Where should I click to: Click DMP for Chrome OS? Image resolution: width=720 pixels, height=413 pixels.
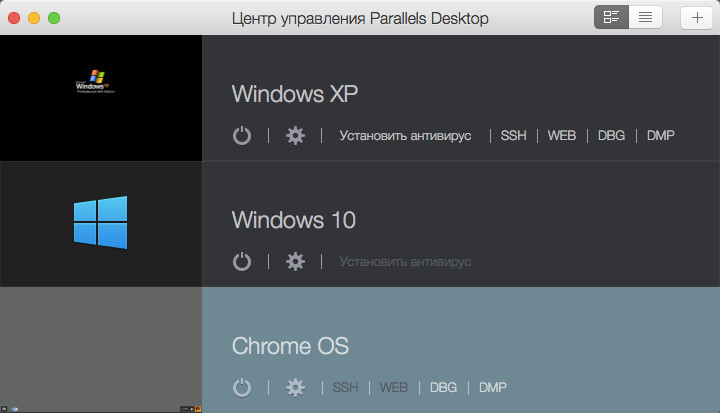(x=493, y=387)
